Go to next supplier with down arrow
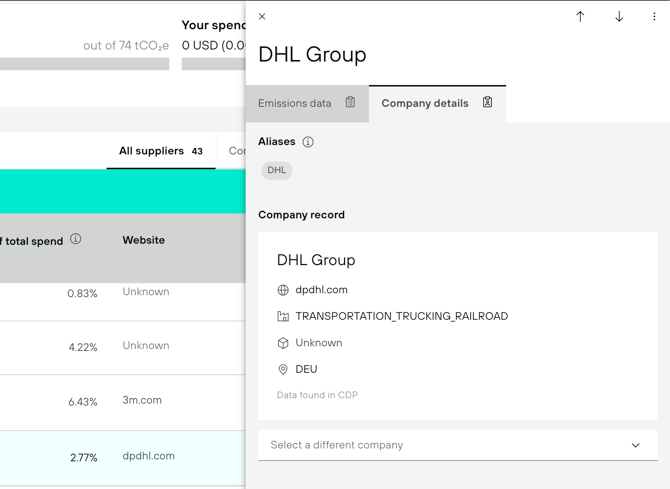 click(619, 17)
